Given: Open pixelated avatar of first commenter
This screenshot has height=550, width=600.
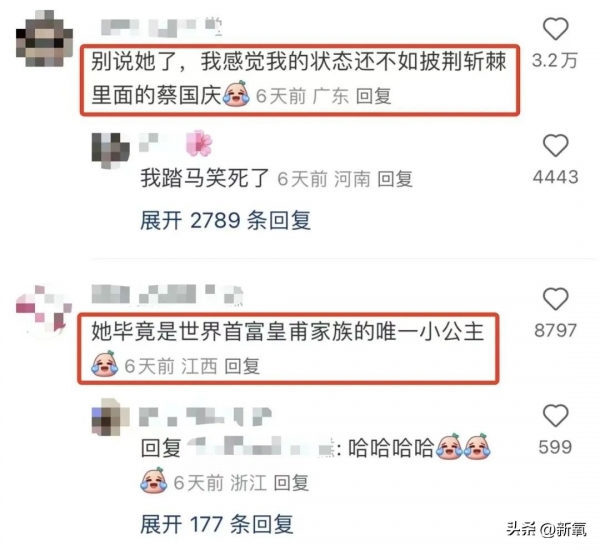Looking at the screenshot, I should tap(44, 39).
